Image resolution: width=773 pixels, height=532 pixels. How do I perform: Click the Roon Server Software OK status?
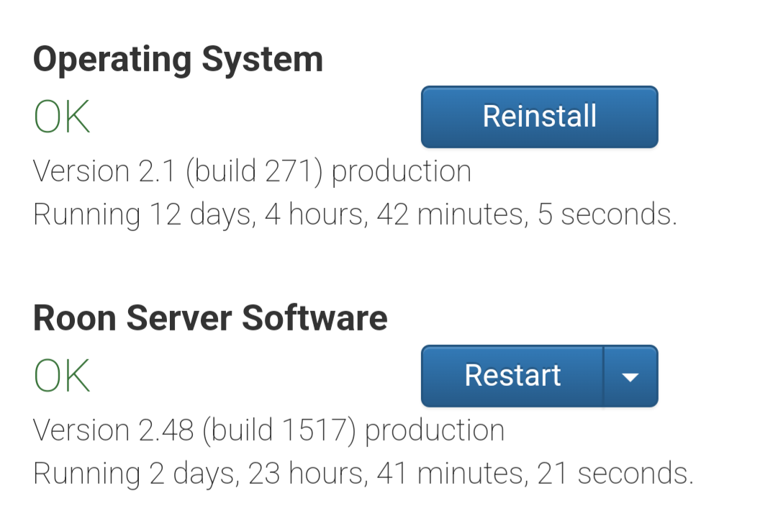(x=62, y=376)
